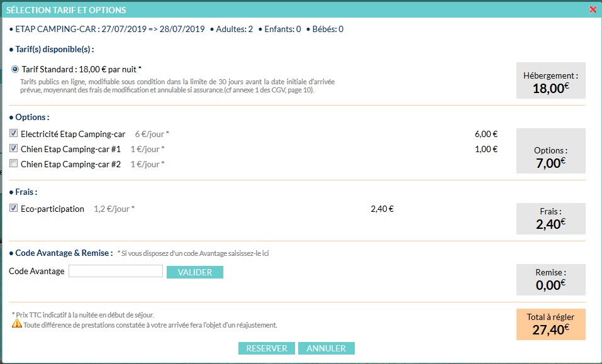Click RESERVER to confirm the booking
The height and width of the screenshot is (364, 602).
tap(267, 348)
